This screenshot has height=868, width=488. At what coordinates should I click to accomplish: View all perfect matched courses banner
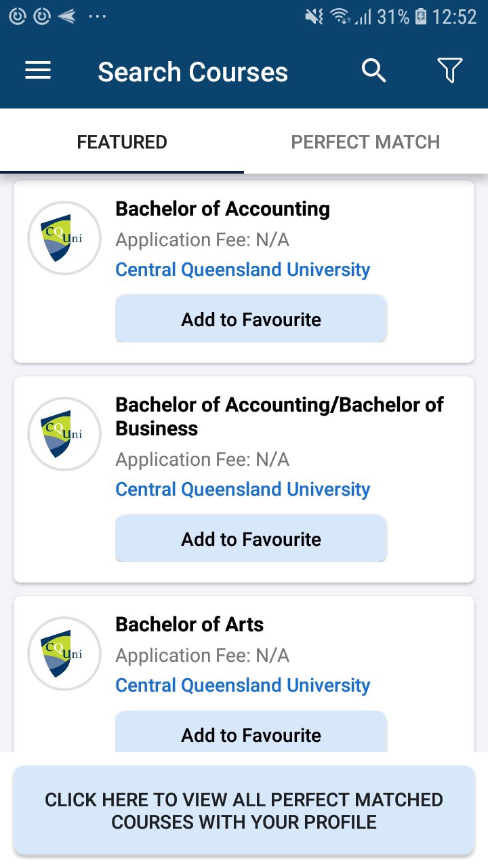click(244, 810)
